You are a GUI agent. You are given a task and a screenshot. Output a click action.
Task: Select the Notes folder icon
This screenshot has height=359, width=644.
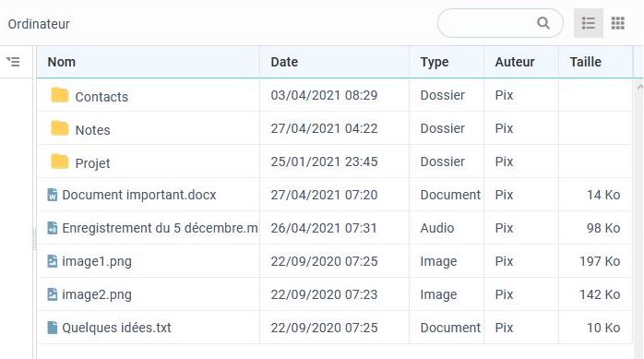click(x=60, y=128)
